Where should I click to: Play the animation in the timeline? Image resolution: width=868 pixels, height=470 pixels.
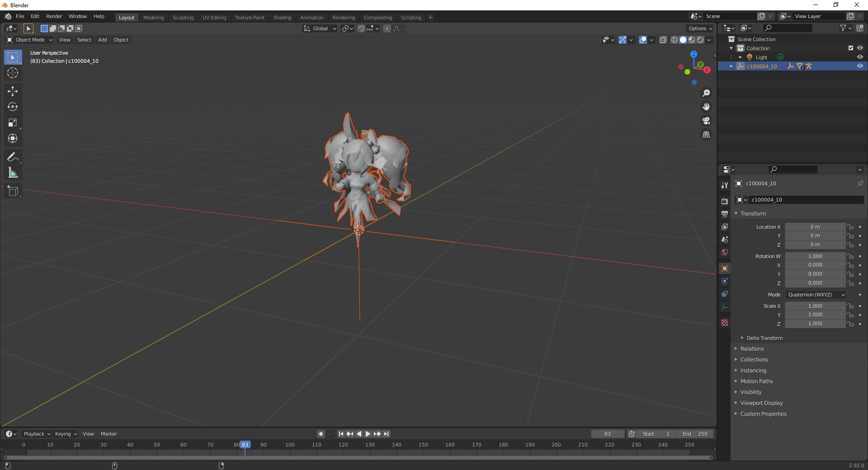click(x=368, y=434)
